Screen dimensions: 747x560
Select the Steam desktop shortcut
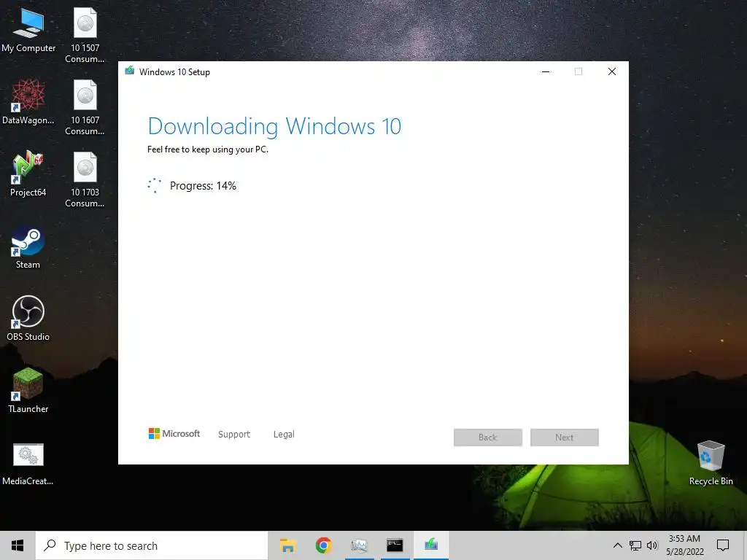[28, 247]
